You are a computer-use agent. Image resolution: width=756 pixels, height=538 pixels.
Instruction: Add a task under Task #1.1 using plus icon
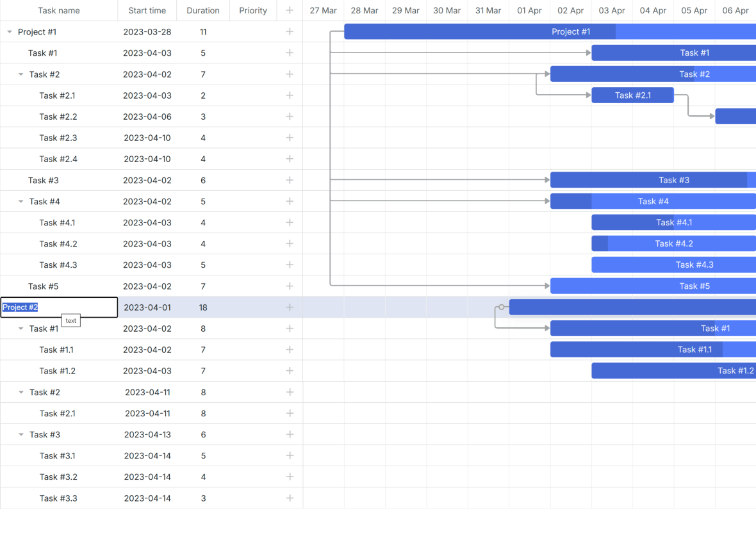tap(290, 349)
